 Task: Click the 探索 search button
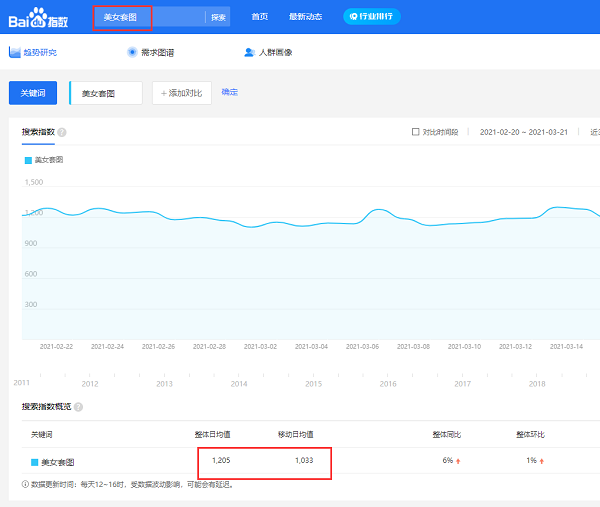pos(218,17)
